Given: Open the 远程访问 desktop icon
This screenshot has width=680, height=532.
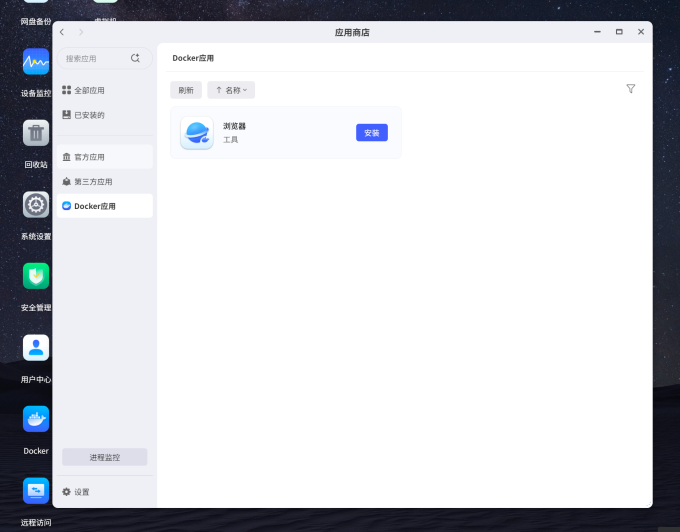Looking at the screenshot, I should coord(36,490).
